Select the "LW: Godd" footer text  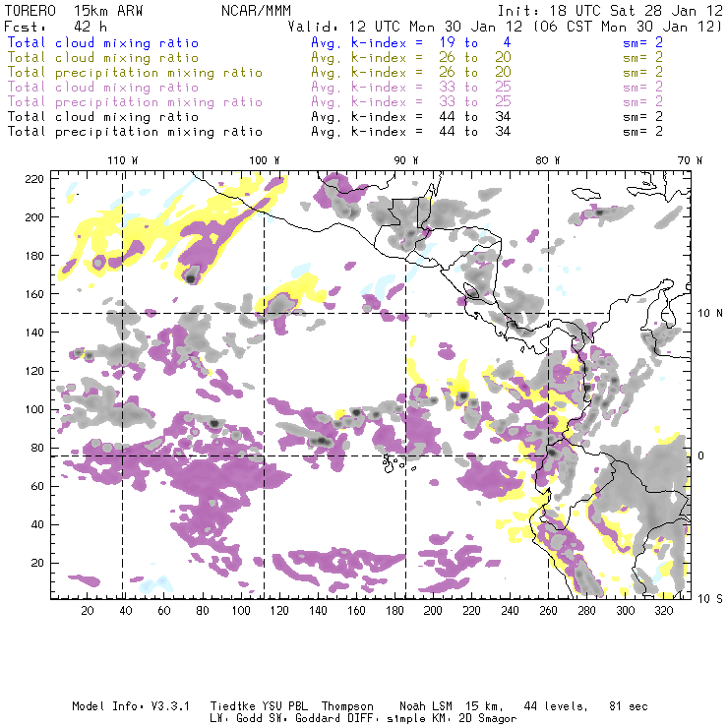click(x=236, y=718)
